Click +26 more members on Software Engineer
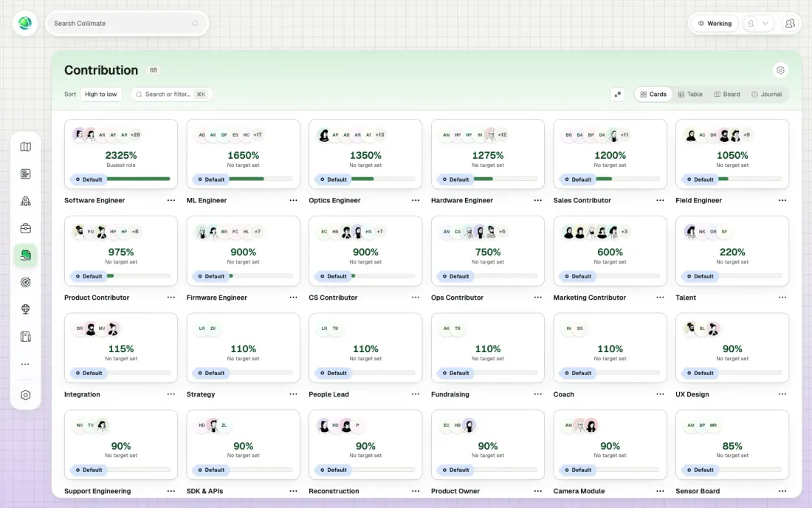 (x=135, y=134)
